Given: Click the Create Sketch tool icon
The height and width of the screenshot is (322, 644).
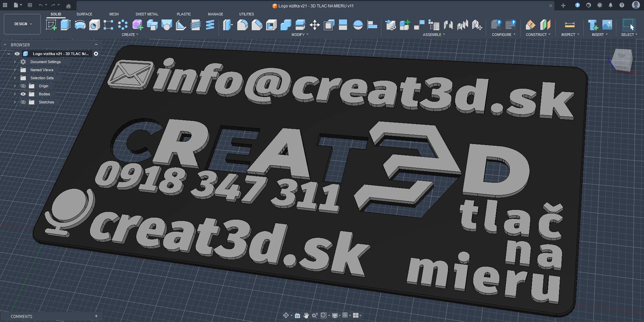Looking at the screenshot, I should point(51,25).
